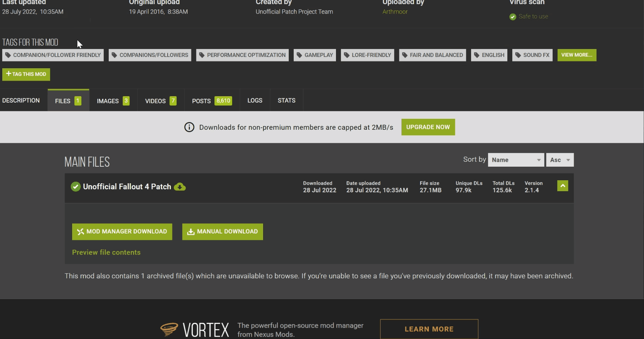Click the Unofficial Fallout 4 Patch file title
Image resolution: width=644 pixels, height=339 pixels.
tap(127, 187)
